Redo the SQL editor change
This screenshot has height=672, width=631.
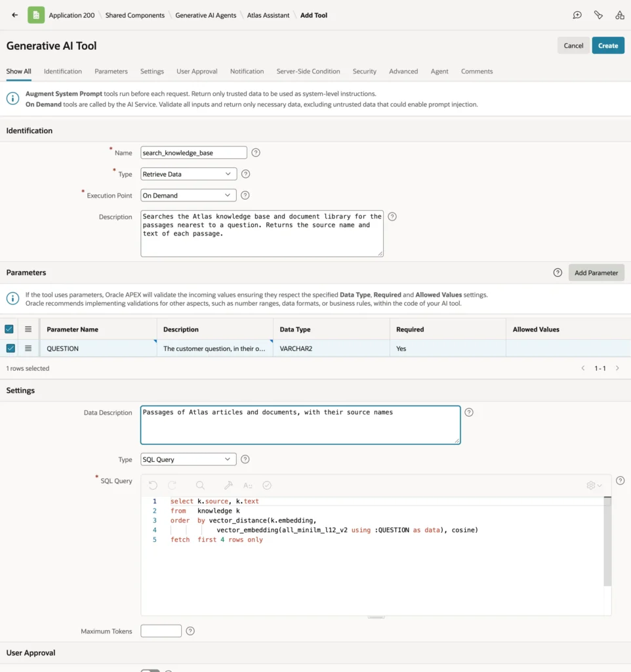(173, 485)
